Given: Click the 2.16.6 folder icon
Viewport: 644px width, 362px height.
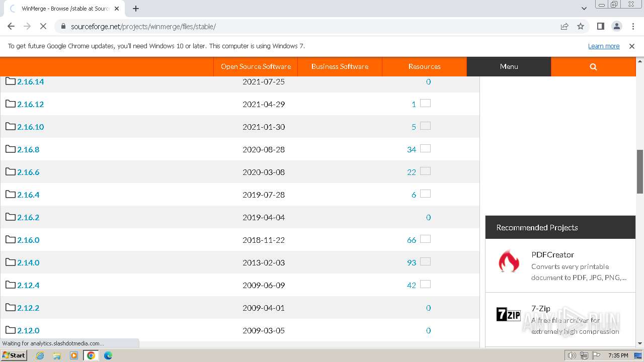Looking at the screenshot, I should click(11, 171).
